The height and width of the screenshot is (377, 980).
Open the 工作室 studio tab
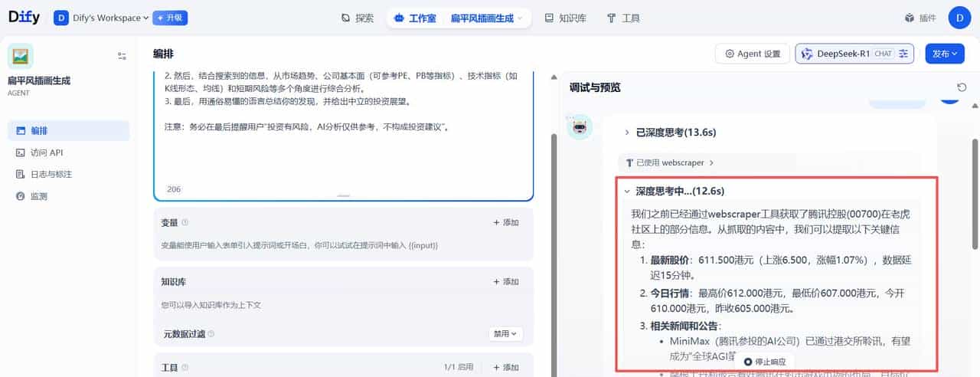point(414,18)
